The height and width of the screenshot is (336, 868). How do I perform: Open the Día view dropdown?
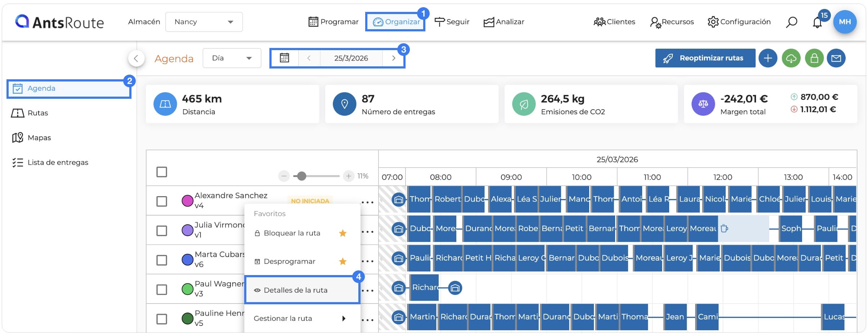coord(232,58)
